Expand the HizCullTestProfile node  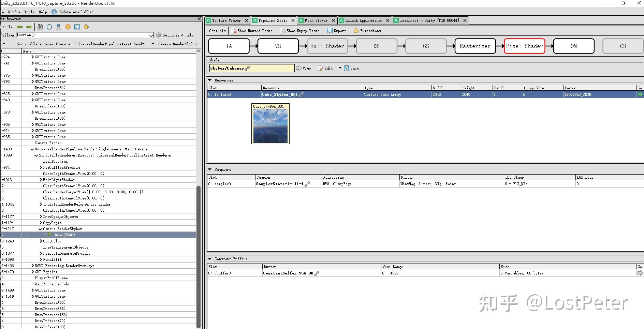[x=41, y=167]
